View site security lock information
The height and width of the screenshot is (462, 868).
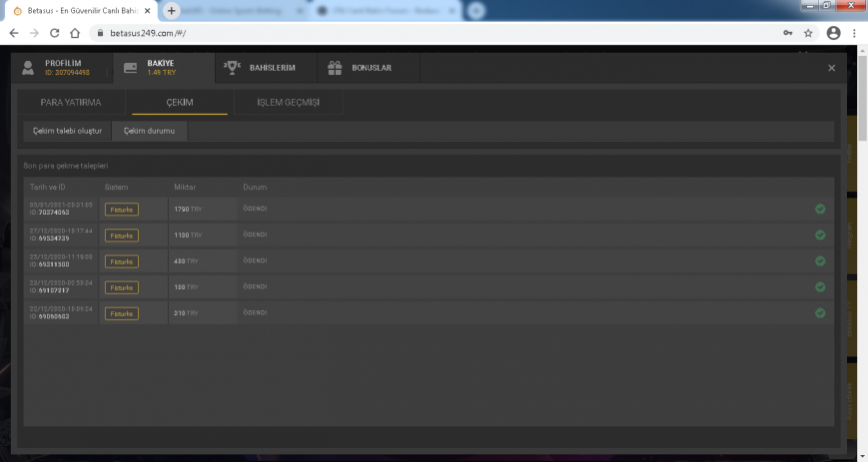(x=100, y=33)
